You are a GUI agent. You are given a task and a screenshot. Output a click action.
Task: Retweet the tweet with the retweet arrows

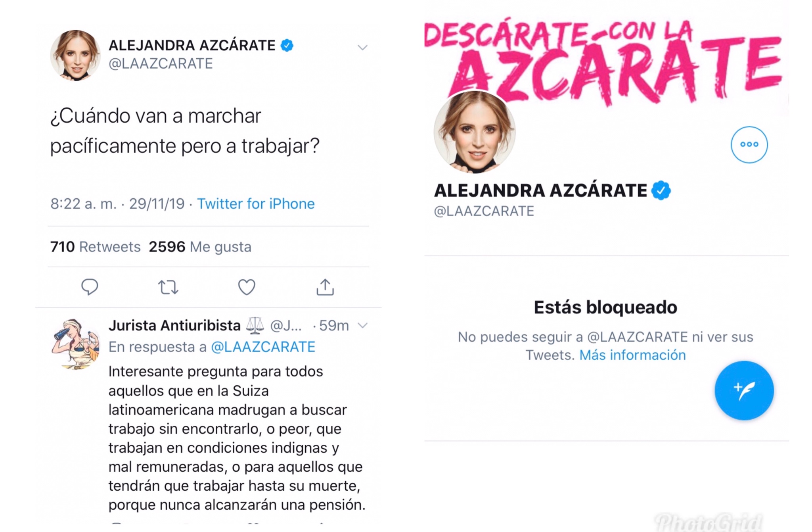point(168,287)
